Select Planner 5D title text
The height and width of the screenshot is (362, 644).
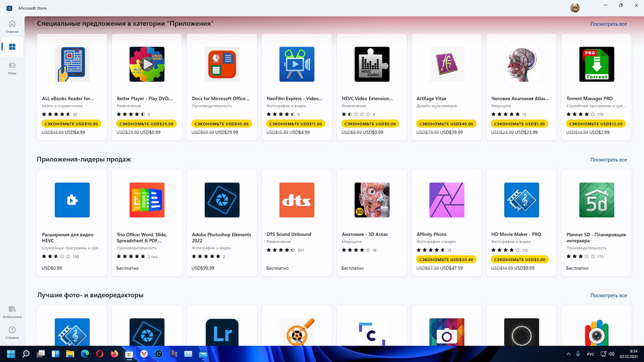point(596,237)
